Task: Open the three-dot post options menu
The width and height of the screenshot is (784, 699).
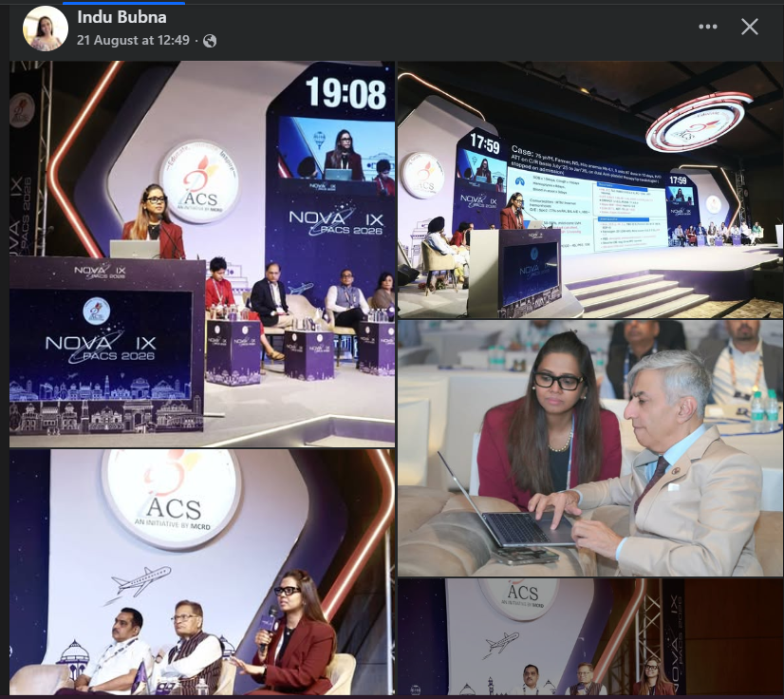Action: tap(707, 27)
